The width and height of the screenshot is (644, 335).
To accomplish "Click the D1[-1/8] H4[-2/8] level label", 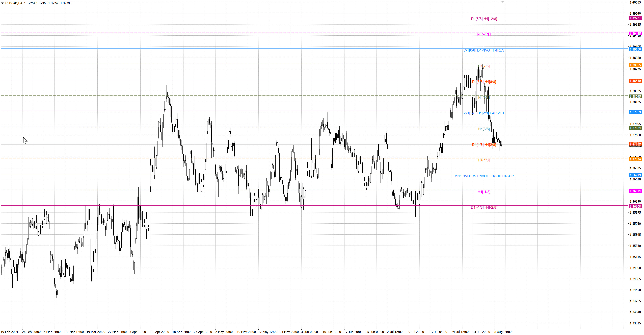I will (x=484, y=208).
